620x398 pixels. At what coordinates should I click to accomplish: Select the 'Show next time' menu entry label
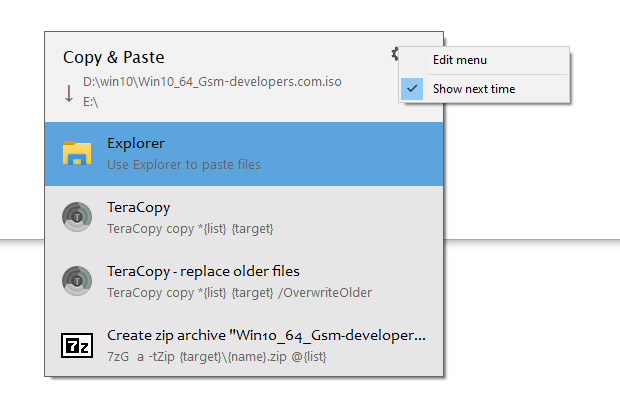click(474, 89)
